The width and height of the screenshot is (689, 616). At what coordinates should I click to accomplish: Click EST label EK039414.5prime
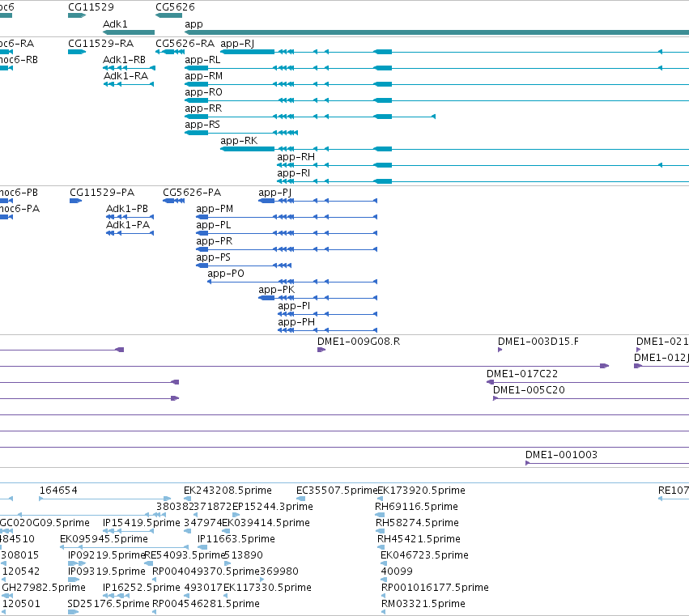(x=266, y=523)
